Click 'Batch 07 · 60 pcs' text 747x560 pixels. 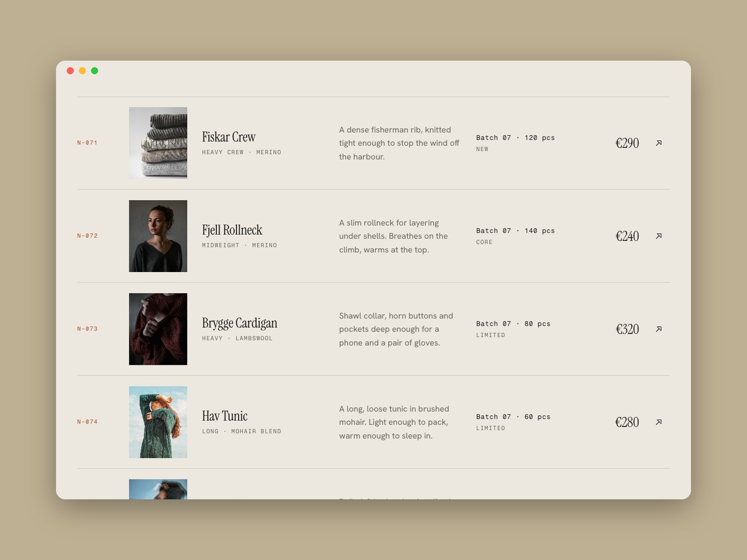tap(513, 417)
